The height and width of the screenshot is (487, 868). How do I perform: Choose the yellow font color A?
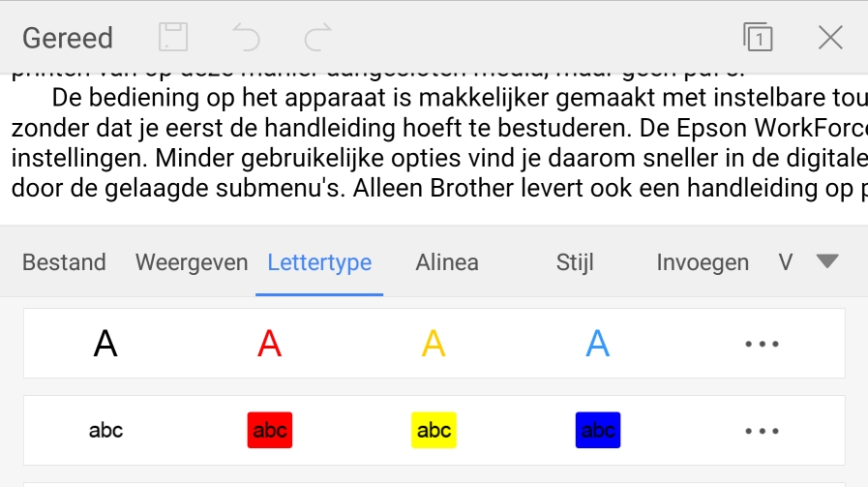pos(434,344)
